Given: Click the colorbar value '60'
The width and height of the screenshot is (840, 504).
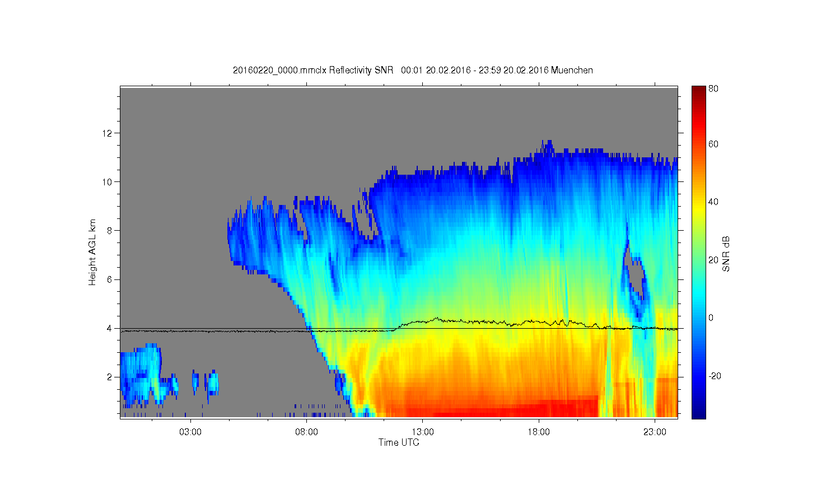Looking at the screenshot, I should 713,144.
